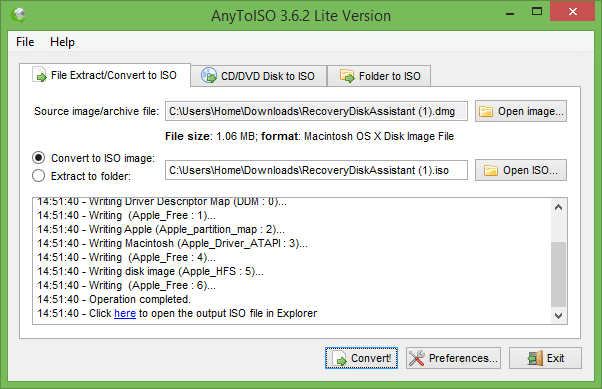Click the document arrow icon on Convert button

coord(339,358)
